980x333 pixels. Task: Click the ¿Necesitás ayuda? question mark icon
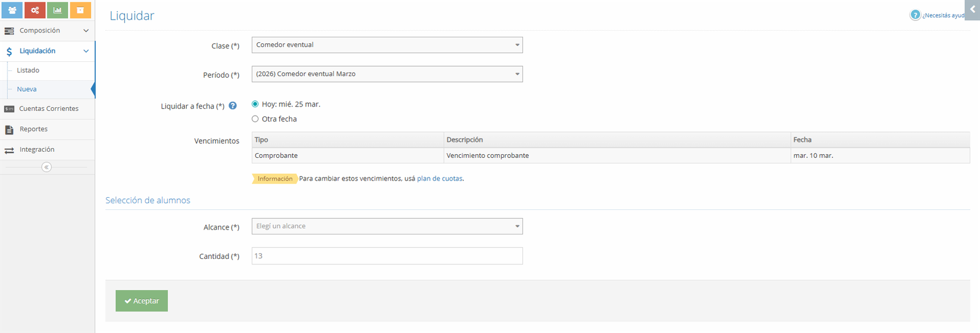[x=915, y=15]
